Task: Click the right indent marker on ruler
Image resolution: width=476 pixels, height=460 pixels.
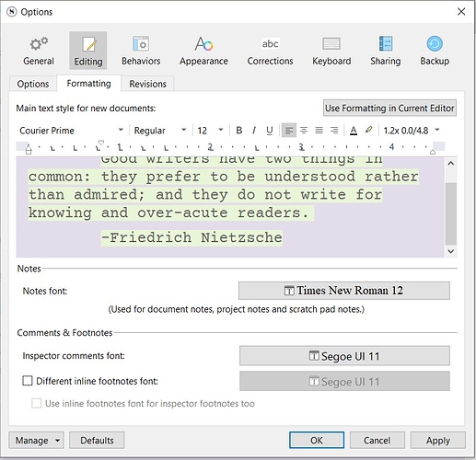Action: pyautogui.click(x=433, y=151)
